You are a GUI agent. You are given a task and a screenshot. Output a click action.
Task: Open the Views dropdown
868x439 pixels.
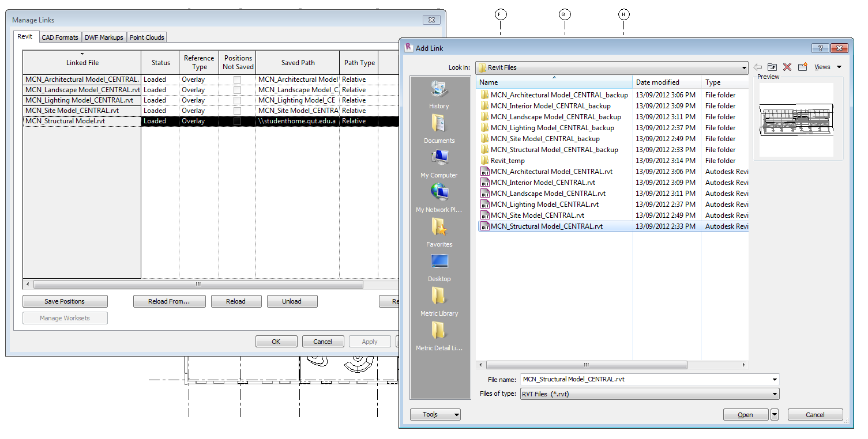(828, 67)
